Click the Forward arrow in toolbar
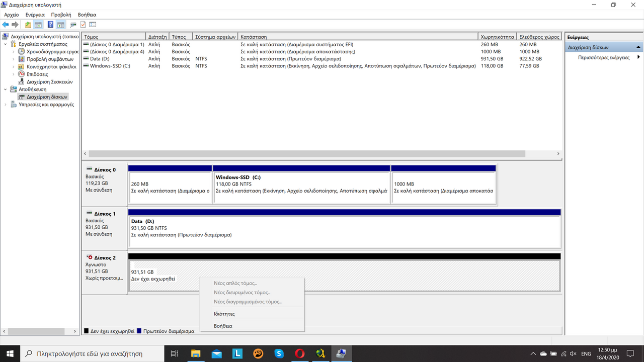Screen dimensions: 644x362 pyautogui.click(x=15, y=25)
